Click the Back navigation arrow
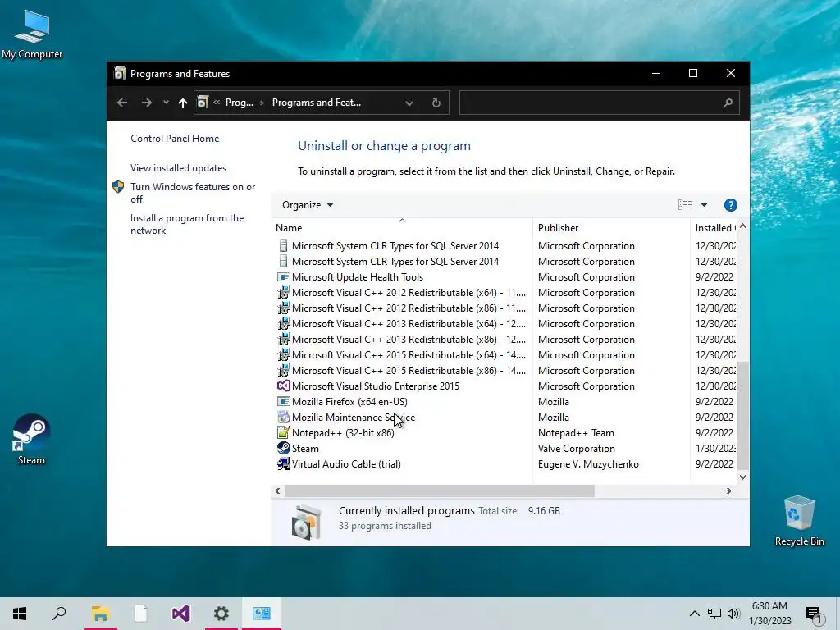The image size is (840, 630). pyautogui.click(x=122, y=103)
